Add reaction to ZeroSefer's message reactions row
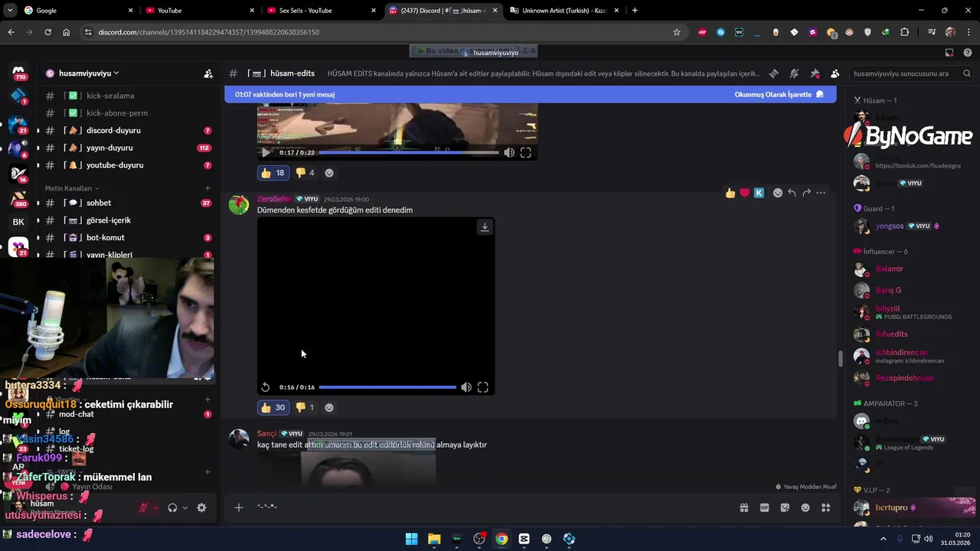Viewport: 980px width, 551px height. (329, 408)
